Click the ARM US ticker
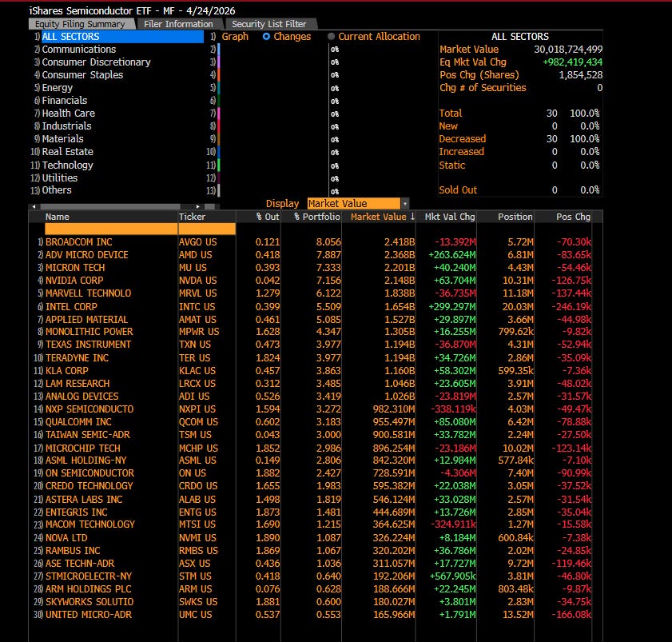Image resolution: width=672 pixels, height=642 pixels. point(196,589)
